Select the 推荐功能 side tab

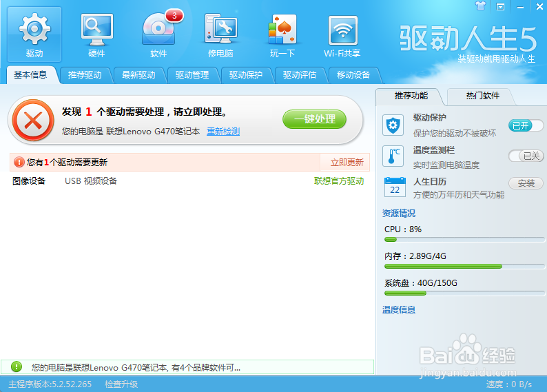click(x=411, y=96)
